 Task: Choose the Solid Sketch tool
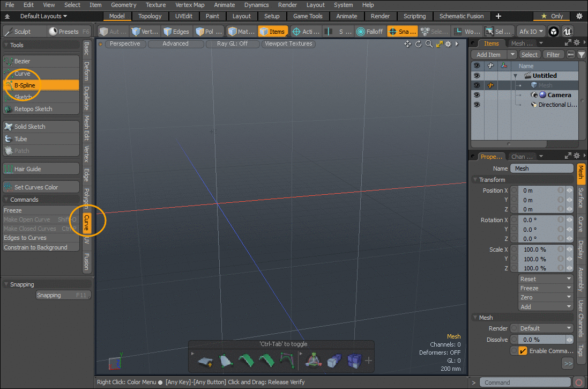[x=41, y=127]
